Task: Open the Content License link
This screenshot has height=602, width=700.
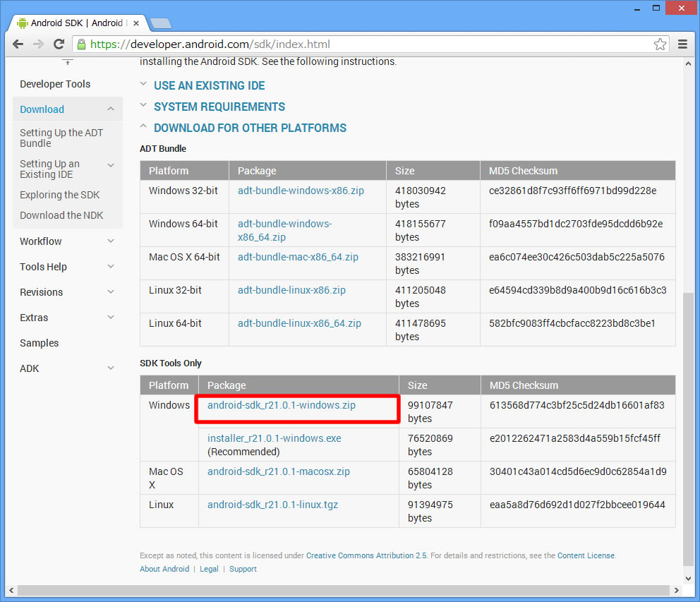Action: coord(586,555)
